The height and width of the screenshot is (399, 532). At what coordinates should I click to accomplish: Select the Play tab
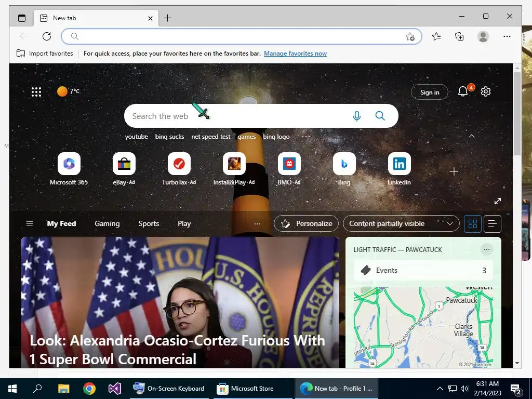click(184, 223)
